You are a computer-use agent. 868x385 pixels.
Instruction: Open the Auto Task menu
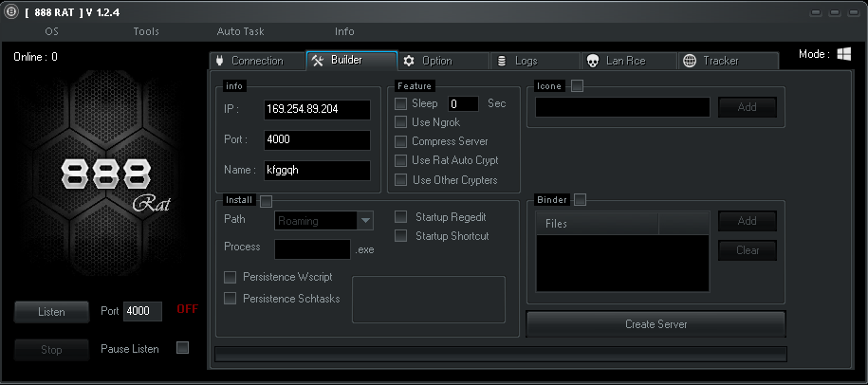[240, 31]
